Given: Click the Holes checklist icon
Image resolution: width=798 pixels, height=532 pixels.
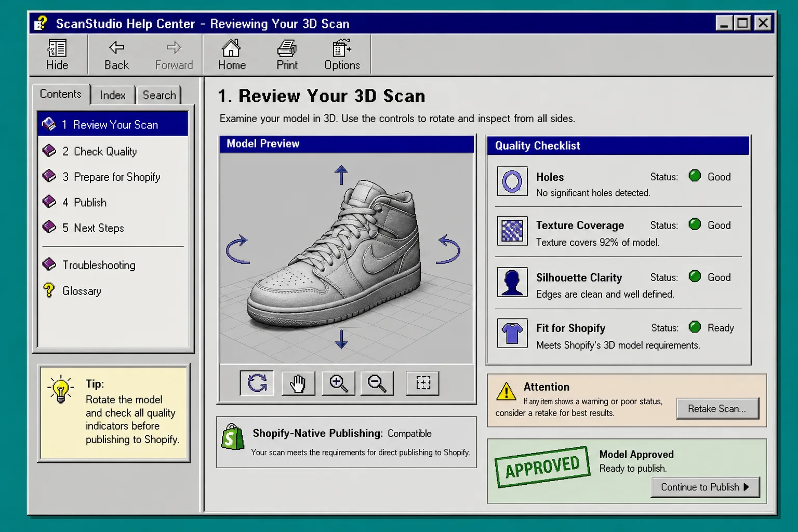Looking at the screenshot, I should click(x=512, y=181).
